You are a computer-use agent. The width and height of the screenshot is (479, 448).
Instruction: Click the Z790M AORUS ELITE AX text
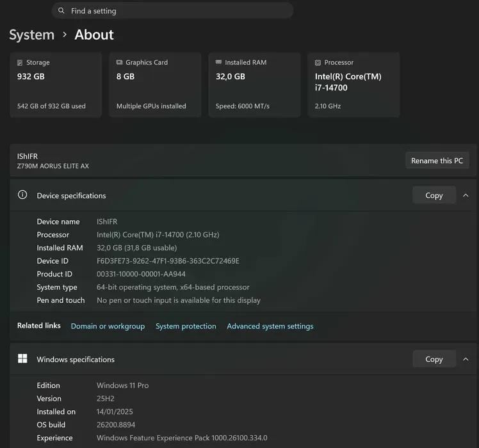point(53,166)
